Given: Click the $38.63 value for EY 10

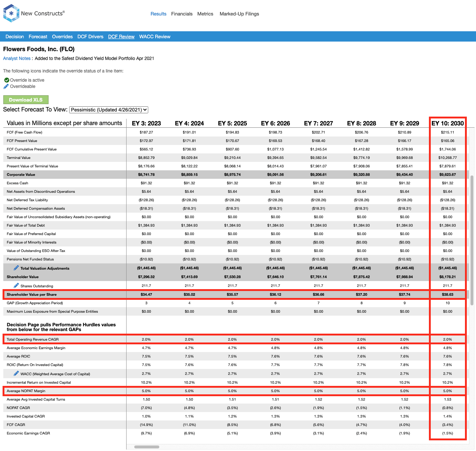Looking at the screenshot, I should (448, 295).
